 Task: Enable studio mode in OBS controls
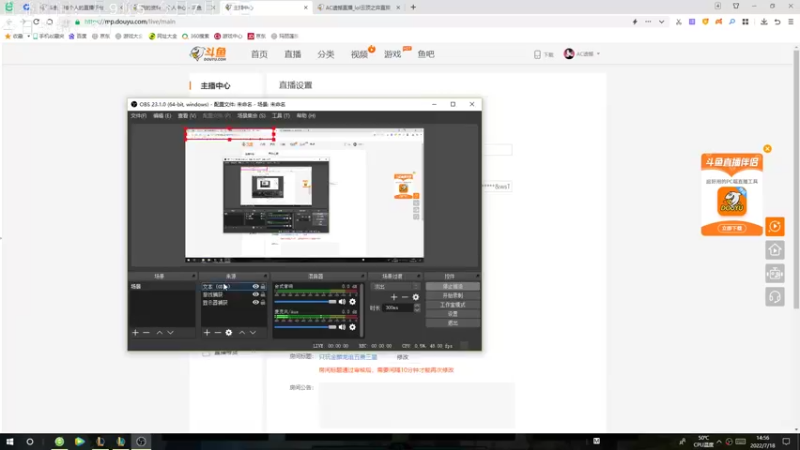click(453, 305)
